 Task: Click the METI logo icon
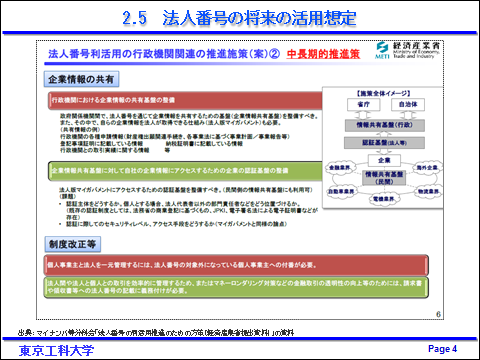(x=382, y=50)
